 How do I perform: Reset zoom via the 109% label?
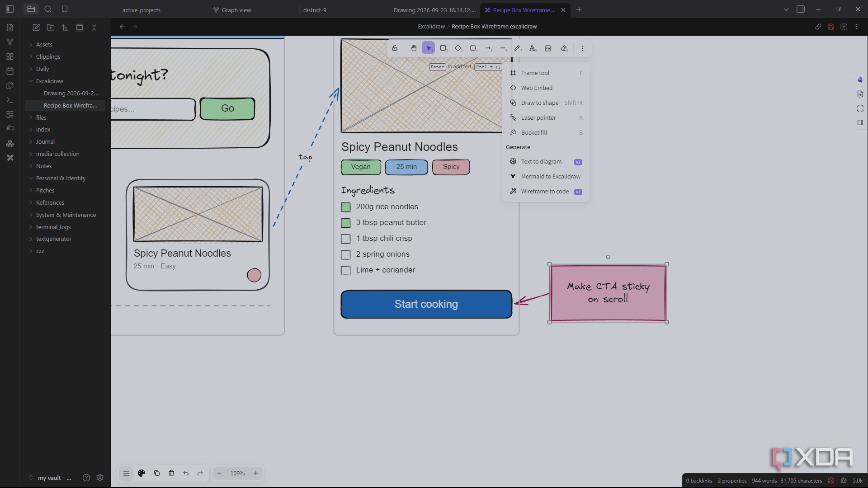point(237,473)
